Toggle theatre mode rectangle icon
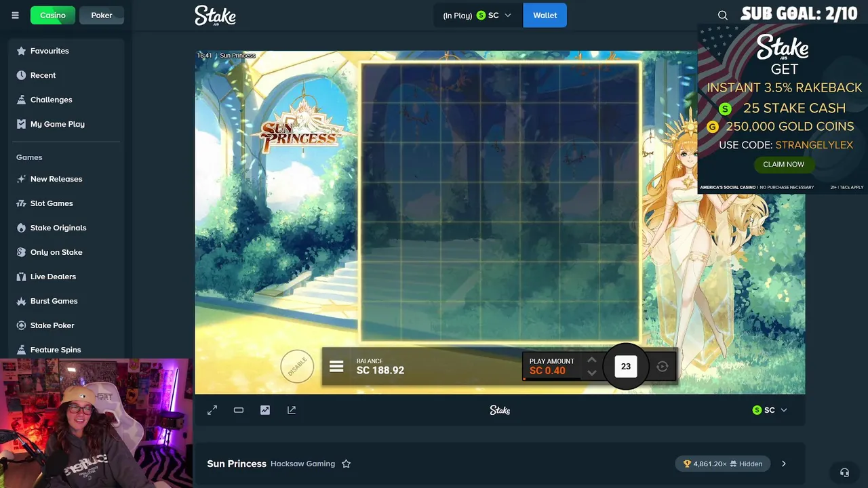 [239, 410]
